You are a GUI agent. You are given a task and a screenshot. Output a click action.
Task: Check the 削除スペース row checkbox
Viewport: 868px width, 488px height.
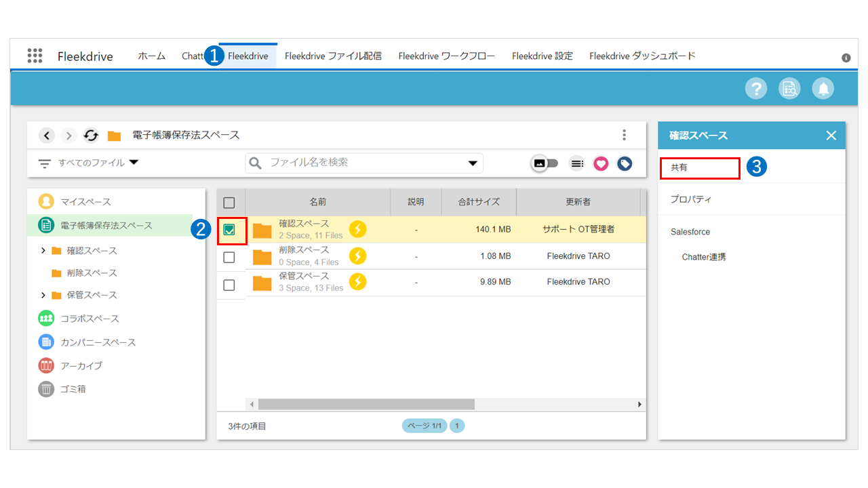pos(229,257)
